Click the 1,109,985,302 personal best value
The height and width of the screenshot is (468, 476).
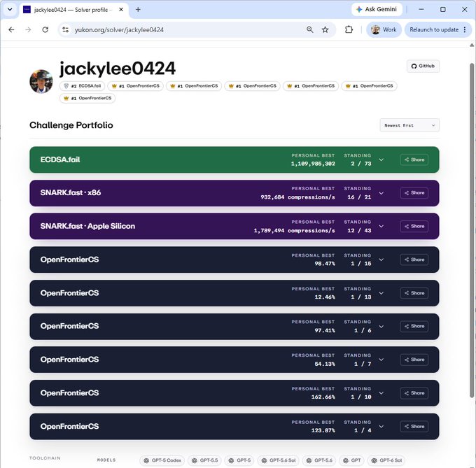tap(313, 164)
